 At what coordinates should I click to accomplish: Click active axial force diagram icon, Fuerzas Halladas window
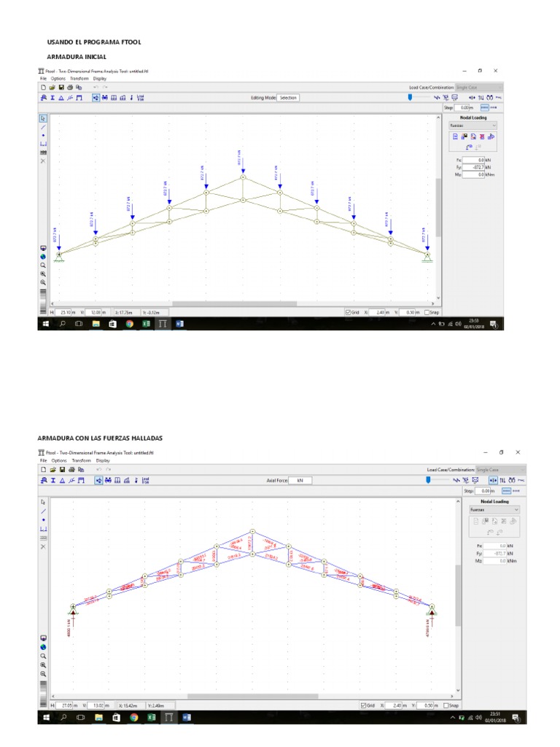coord(493,480)
